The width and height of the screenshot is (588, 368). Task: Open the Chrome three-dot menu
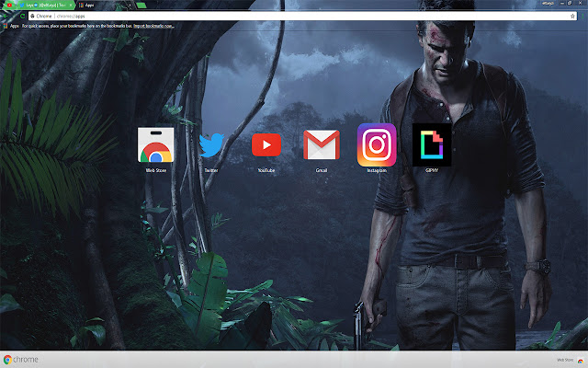click(x=582, y=17)
